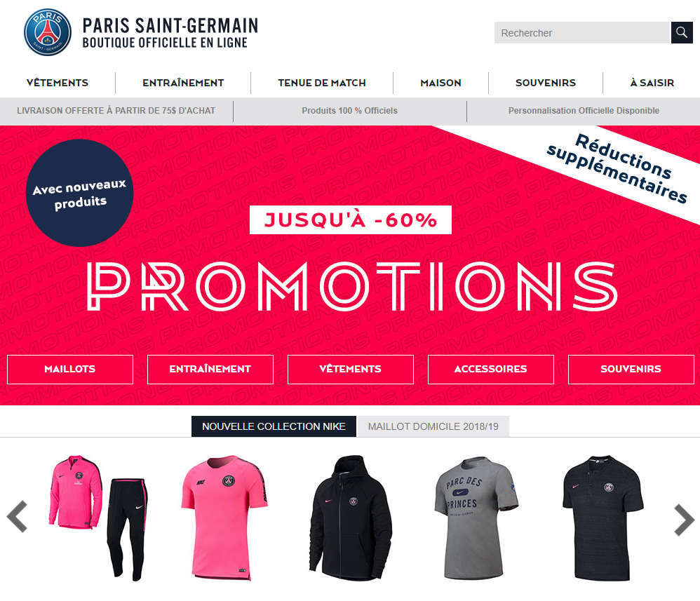Focus the Rechercher search field
Image resolution: width=700 pixels, height=601 pixels.
(x=583, y=32)
